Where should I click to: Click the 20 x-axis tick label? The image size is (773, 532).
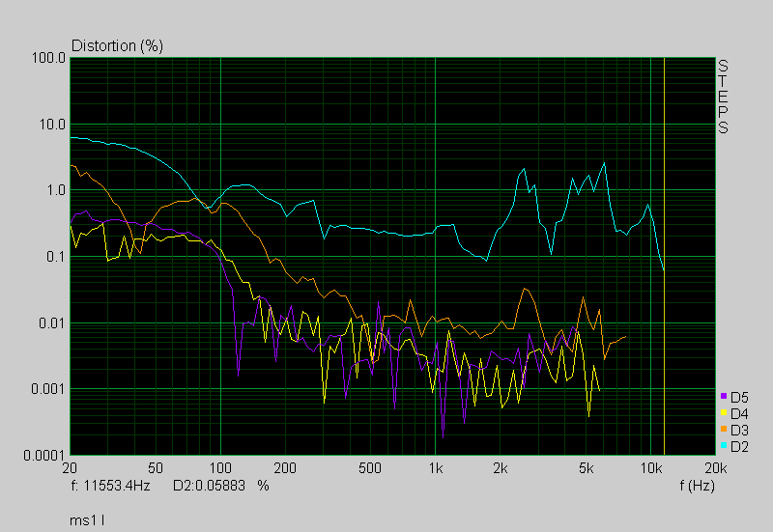pyautogui.click(x=70, y=468)
